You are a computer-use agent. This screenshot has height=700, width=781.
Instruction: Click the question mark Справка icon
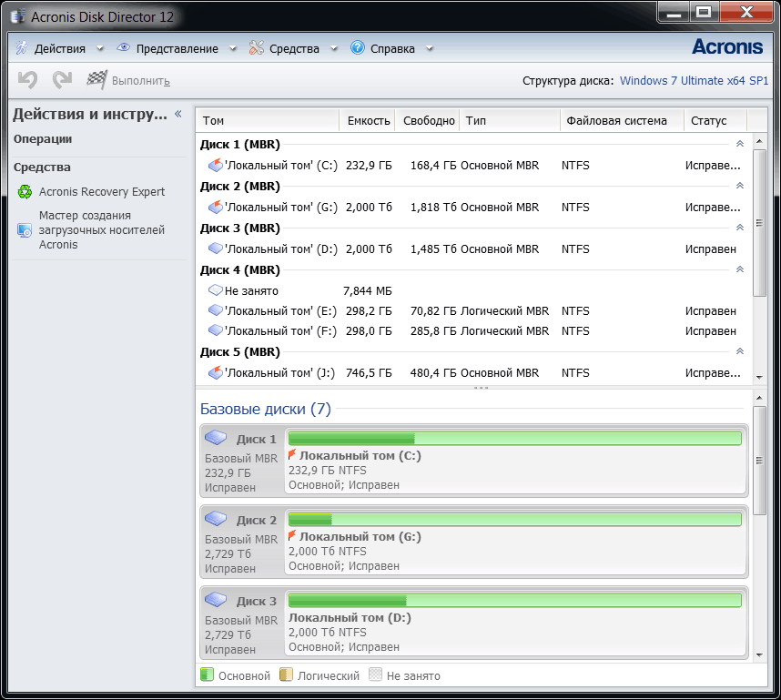tap(358, 48)
